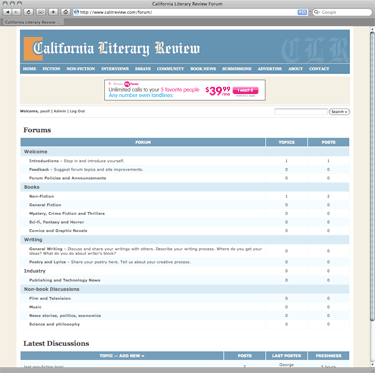Open Forum Policies and Announcements
This screenshot has height=373, width=375.
click(x=67, y=178)
